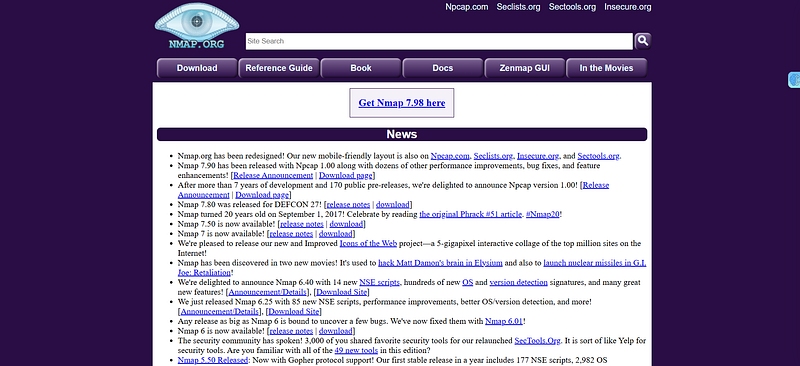Visit Seclists.org in top header
Screen dimensions: 800x366
[518, 7]
